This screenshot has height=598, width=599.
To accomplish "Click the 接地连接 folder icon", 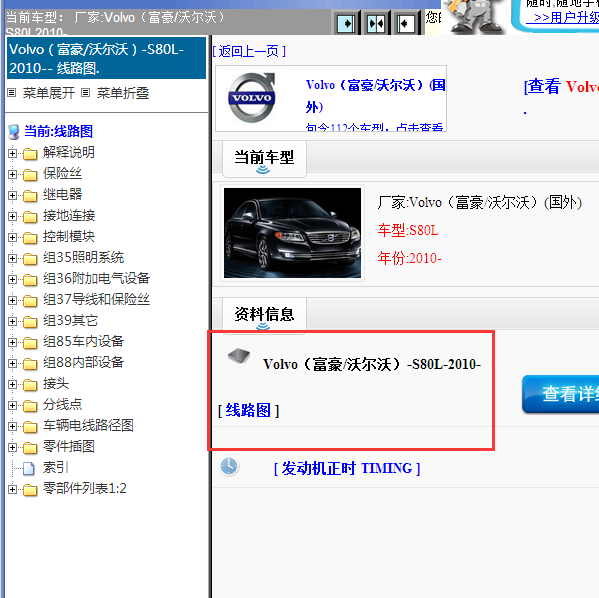I will [30, 217].
